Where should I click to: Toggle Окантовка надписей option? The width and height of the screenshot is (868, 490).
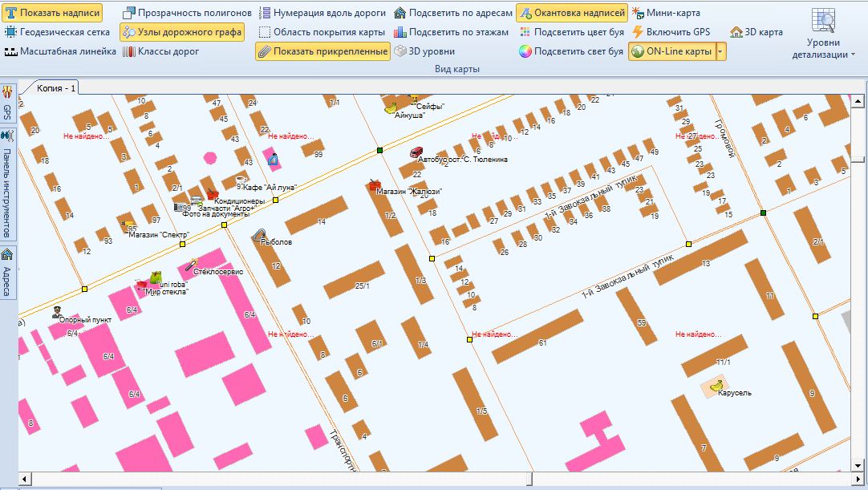571,13
